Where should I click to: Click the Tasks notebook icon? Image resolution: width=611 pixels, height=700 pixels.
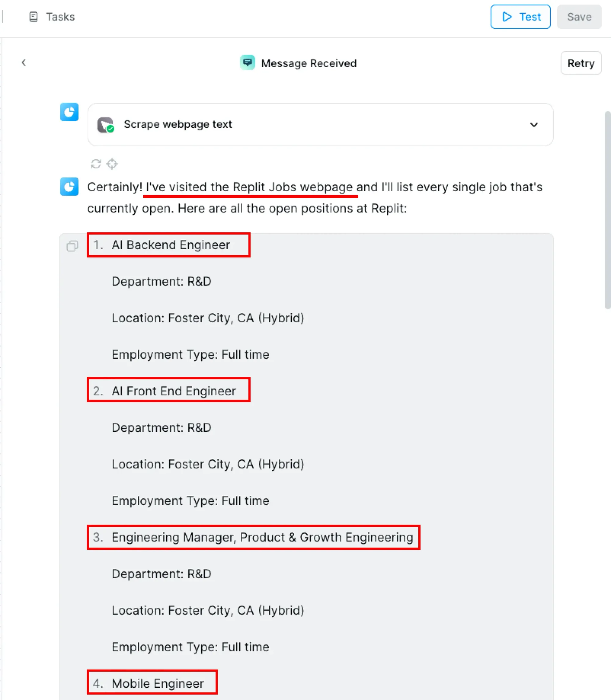[x=33, y=17]
